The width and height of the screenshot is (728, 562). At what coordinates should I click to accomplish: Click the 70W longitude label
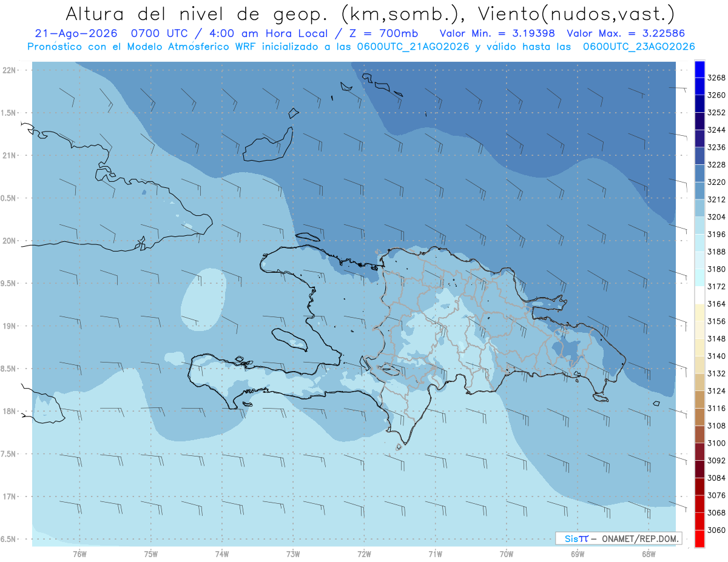pos(507,554)
